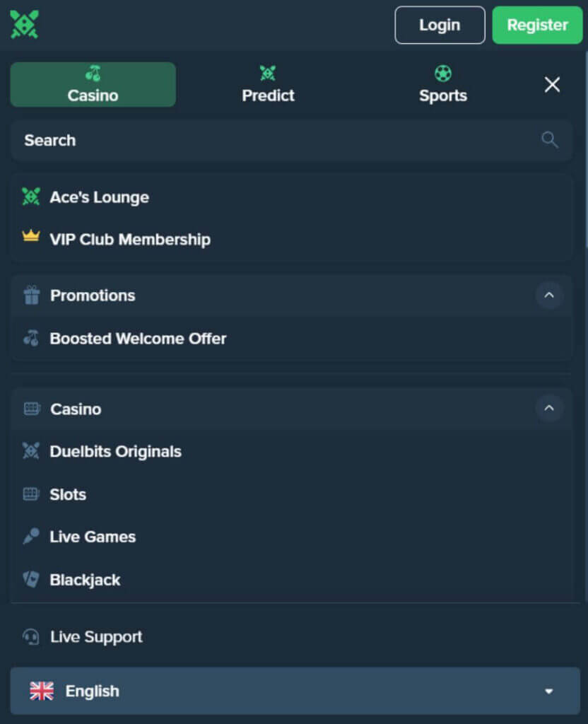The height and width of the screenshot is (724, 588).
Task: Switch to the Predict tab
Action: click(x=268, y=85)
